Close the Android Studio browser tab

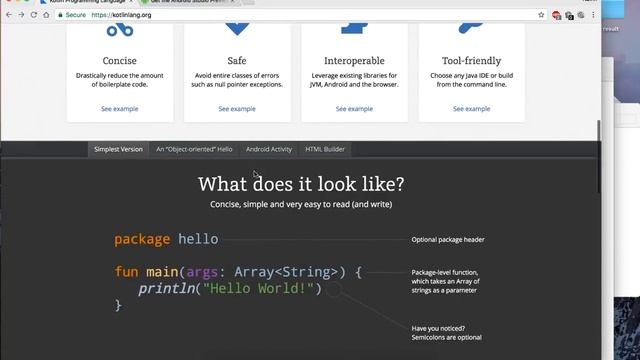[x=232, y=2]
